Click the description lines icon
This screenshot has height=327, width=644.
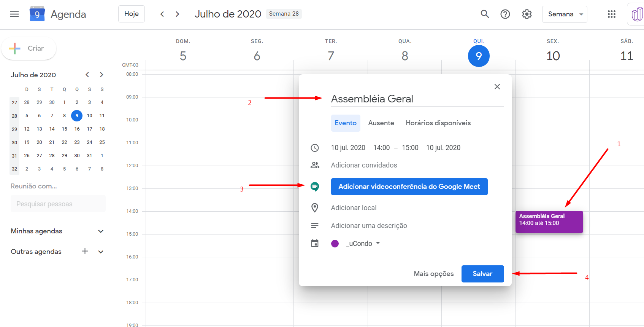tap(315, 226)
